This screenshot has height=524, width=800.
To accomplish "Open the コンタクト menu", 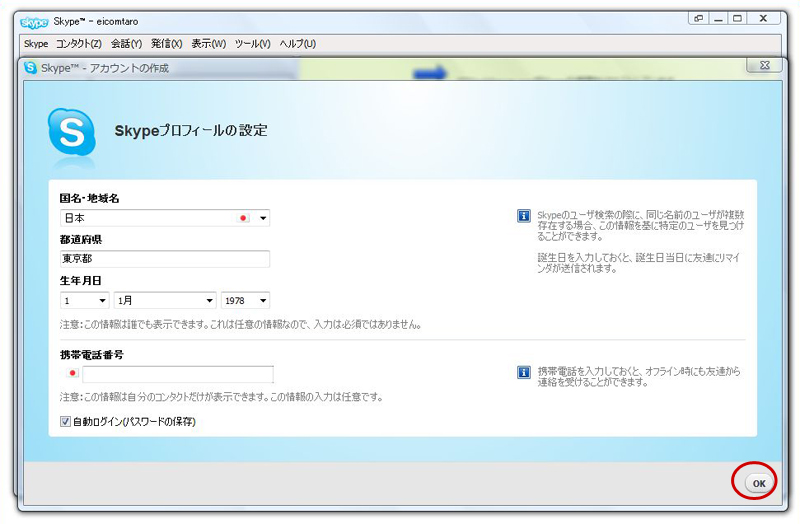I will click(x=79, y=44).
